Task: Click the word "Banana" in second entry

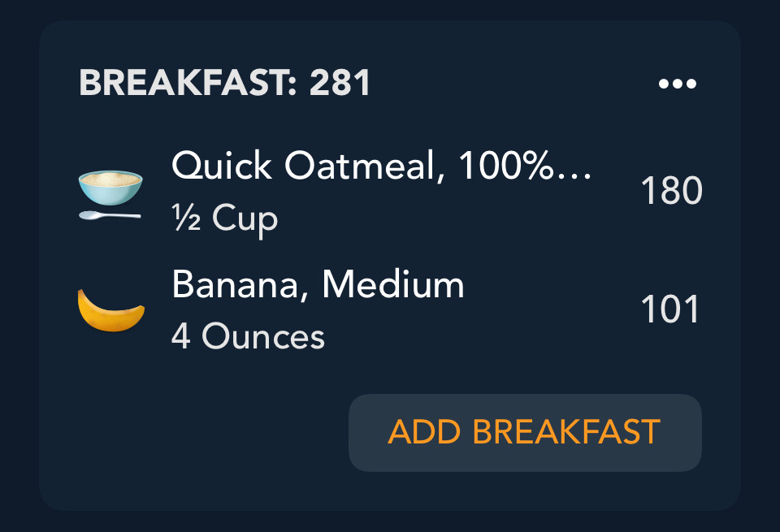Action: click(236, 285)
